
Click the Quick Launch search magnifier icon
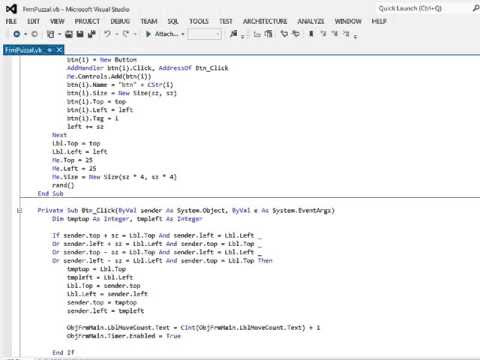click(476, 8)
